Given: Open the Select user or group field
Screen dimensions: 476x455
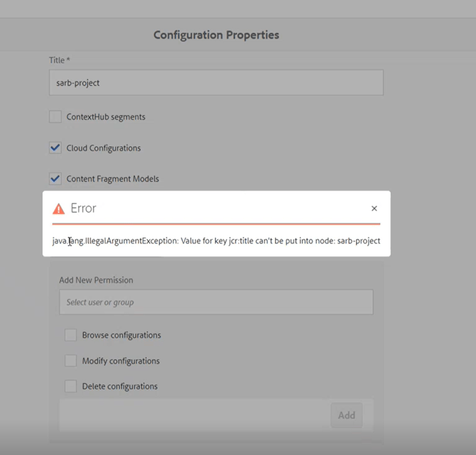Looking at the screenshot, I should [x=216, y=302].
